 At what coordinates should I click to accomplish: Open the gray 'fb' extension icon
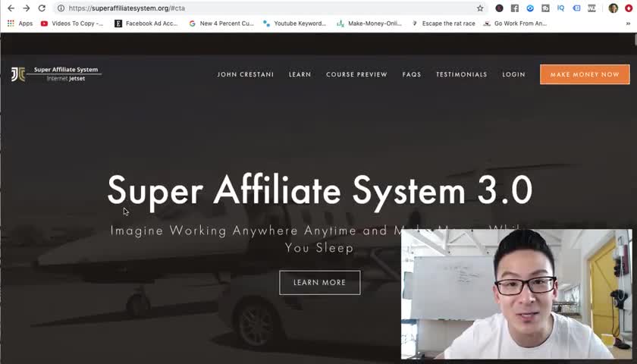coord(545,8)
